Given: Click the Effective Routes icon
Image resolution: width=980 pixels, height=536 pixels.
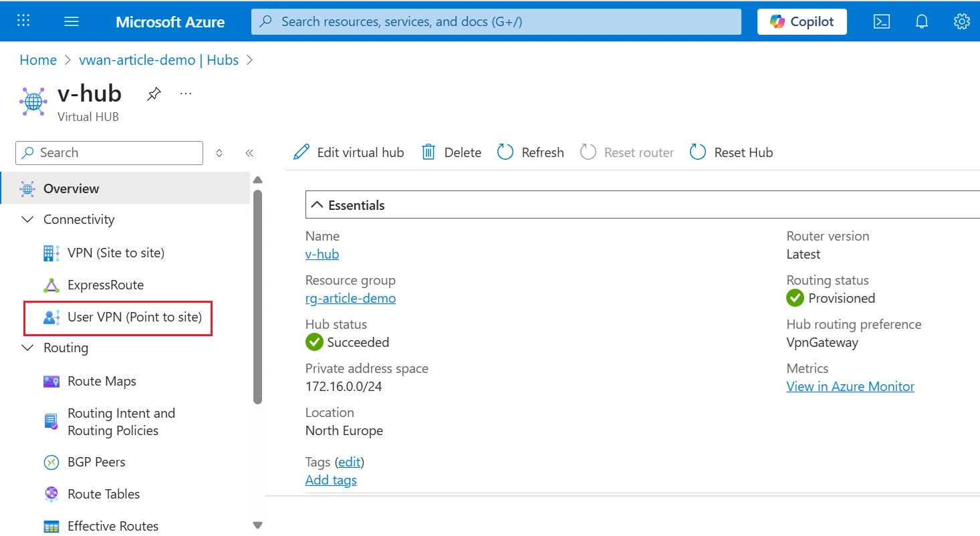Looking at the screenshot, I should click(51, 526).
